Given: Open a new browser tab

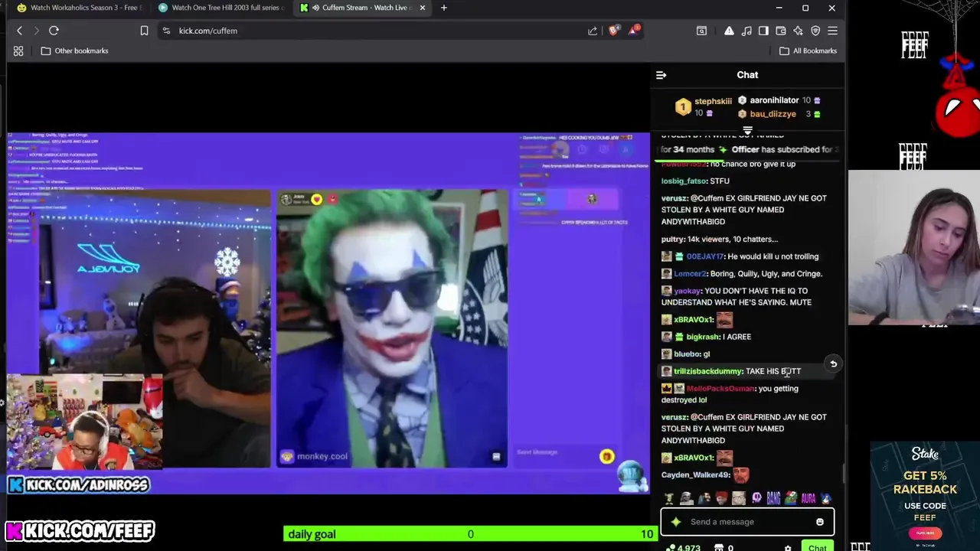Looking at the screenshot, I should tap(444, 8).
